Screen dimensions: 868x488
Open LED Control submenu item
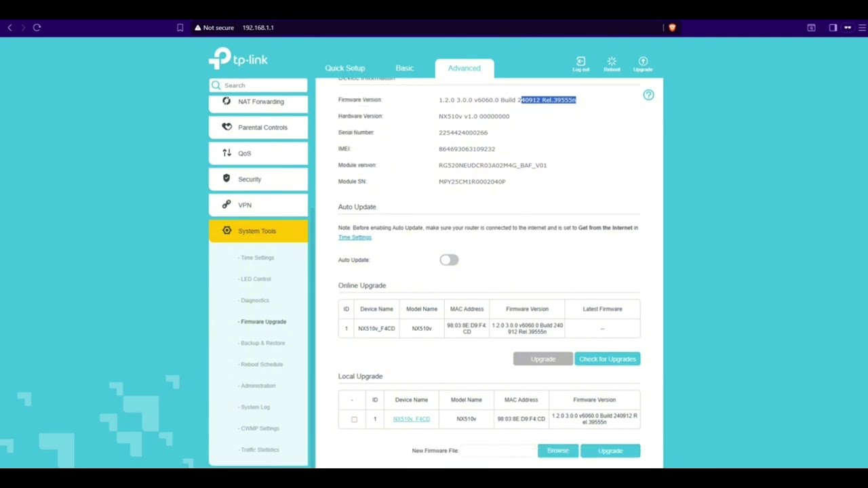(255, 279)
